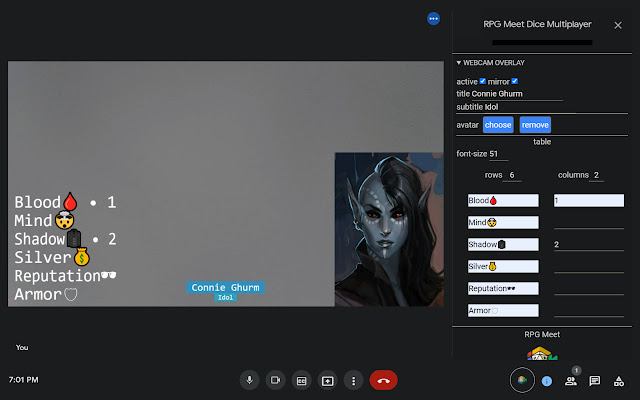Turn off the camera
The height and width of the screenshot is (400, 640).
tap(276, 380)
